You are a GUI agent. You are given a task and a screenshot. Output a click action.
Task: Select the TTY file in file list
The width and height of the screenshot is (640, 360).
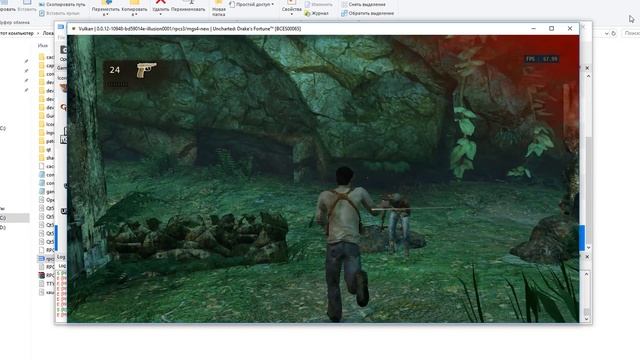pyautogui.click(x=46, y=284)
